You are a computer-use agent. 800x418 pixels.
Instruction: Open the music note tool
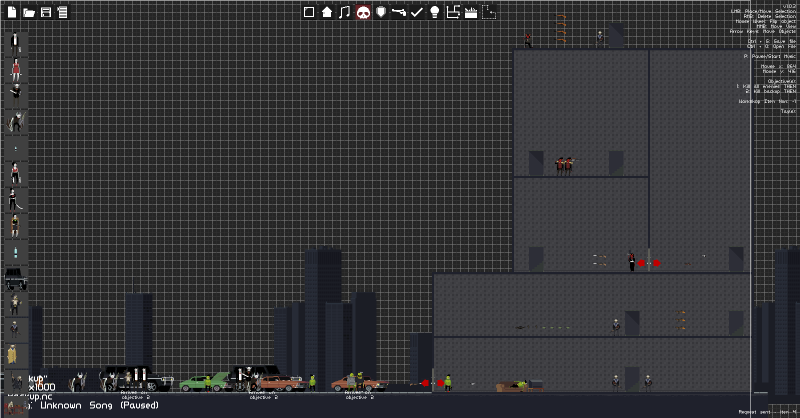pyautogui.click(x=345, y=12)
